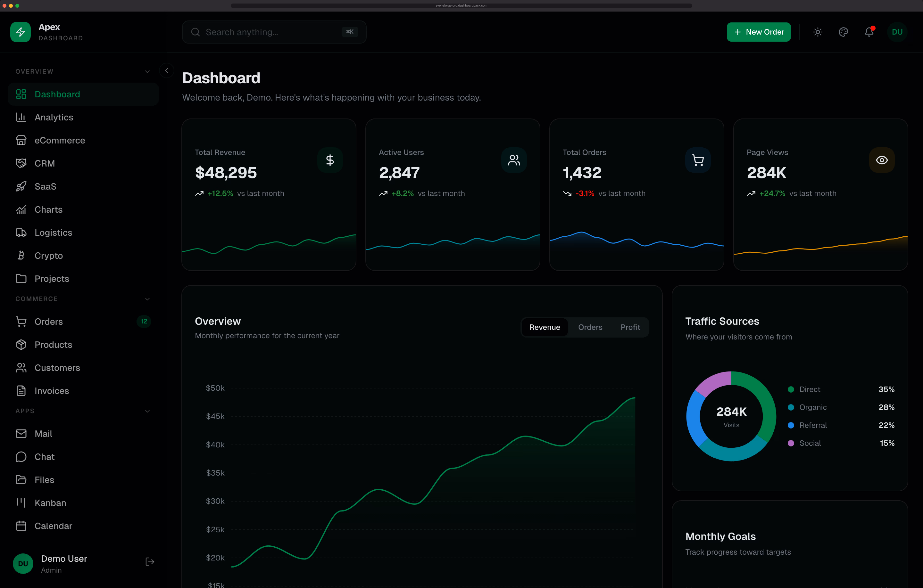Viewport: 923px width, 588px height.
Task: Open the CRM handshake item
Action: 83,164
